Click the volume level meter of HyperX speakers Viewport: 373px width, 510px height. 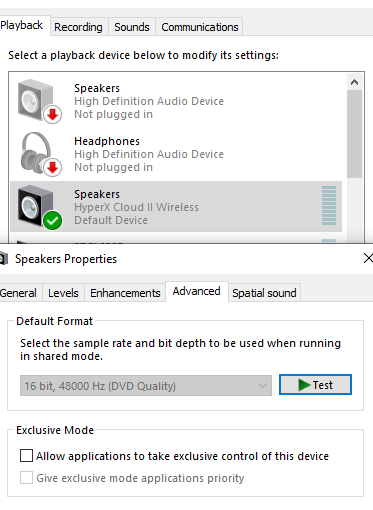(x=329, y=205)
